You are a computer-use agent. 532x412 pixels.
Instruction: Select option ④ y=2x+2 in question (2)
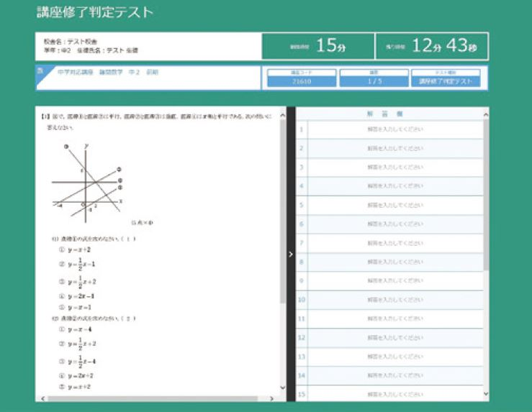[76, 376]
